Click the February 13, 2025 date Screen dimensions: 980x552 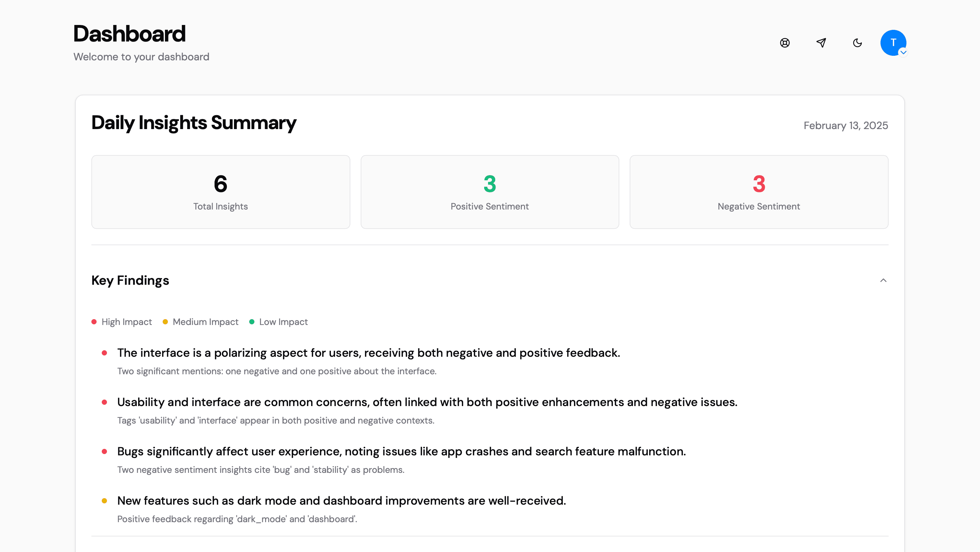(x=845, y=126)
